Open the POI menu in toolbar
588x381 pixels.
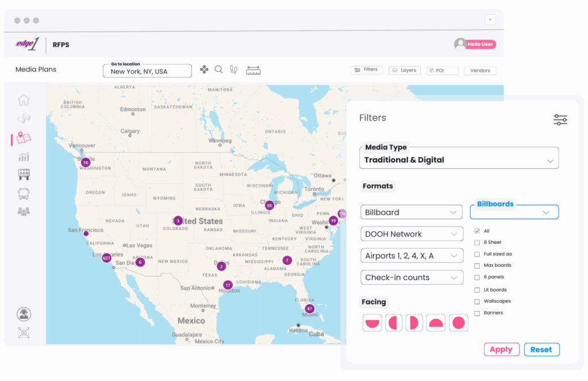(442, 71)
